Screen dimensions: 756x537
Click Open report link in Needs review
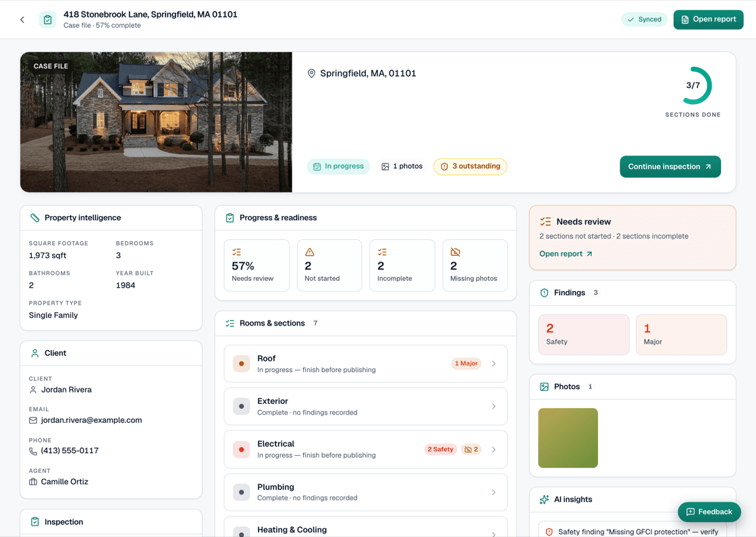click(x=566, y=254)
